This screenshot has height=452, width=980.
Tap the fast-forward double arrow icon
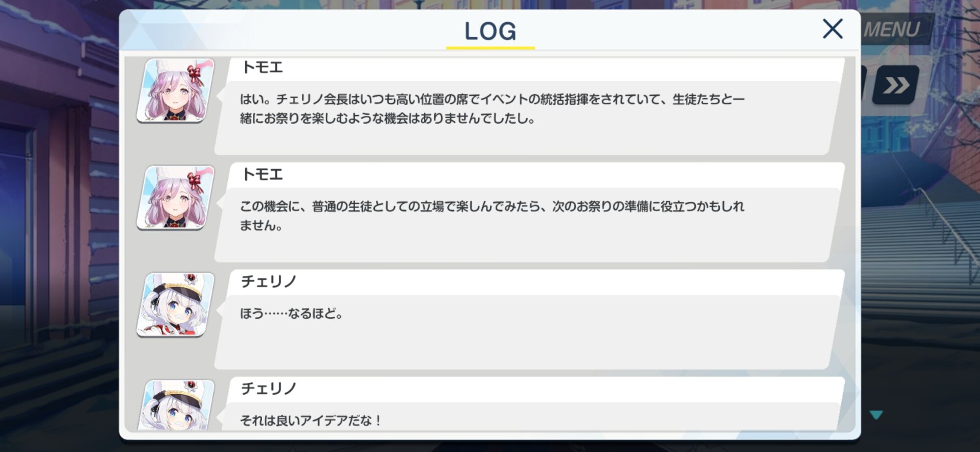[x=896, y=85]
